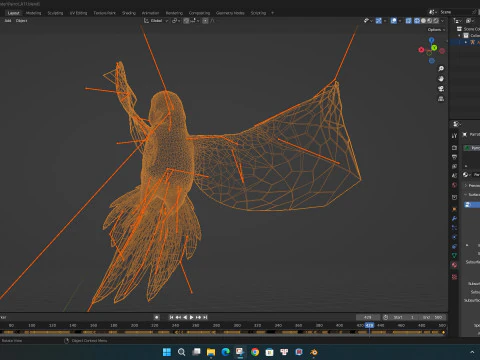Viewport: 480px width, 360px height.
Task: Select solid viewport shading
Action: pyautogui.click(x=423, y=21)
